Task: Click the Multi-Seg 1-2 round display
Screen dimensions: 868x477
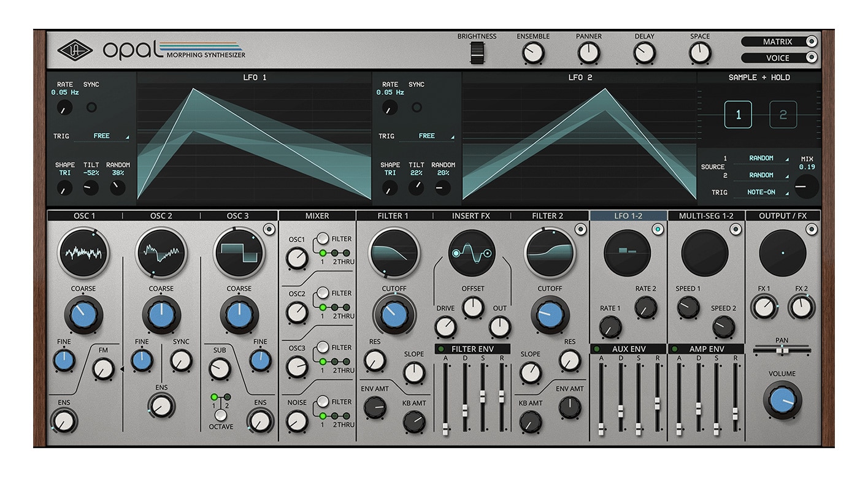Action: coord(705,253)
